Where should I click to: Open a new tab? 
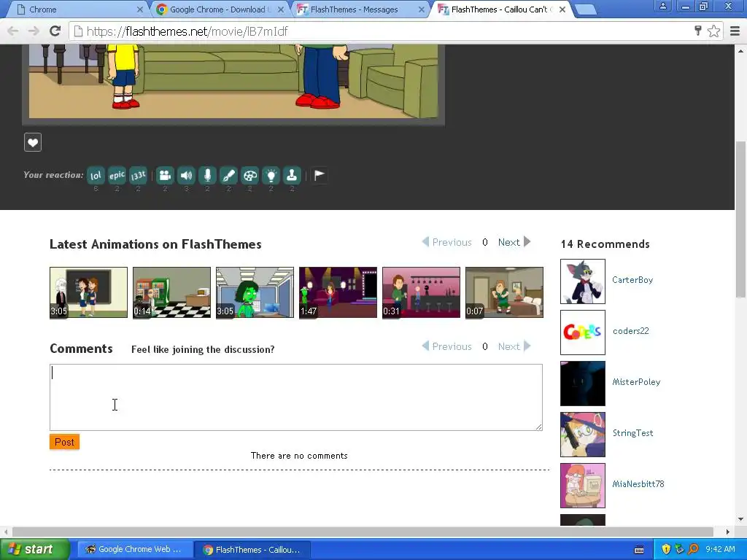point(585,9)
